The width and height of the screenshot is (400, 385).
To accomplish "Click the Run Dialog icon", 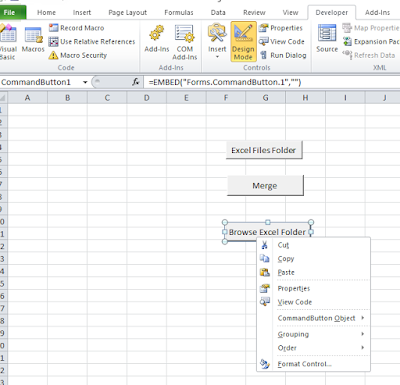I will [264, 55].
